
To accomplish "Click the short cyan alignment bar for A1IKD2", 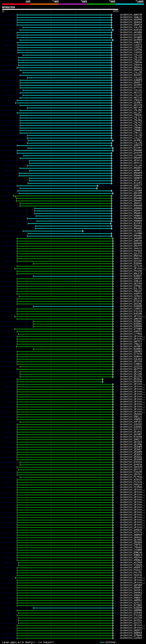I will (x=53, y=231).
